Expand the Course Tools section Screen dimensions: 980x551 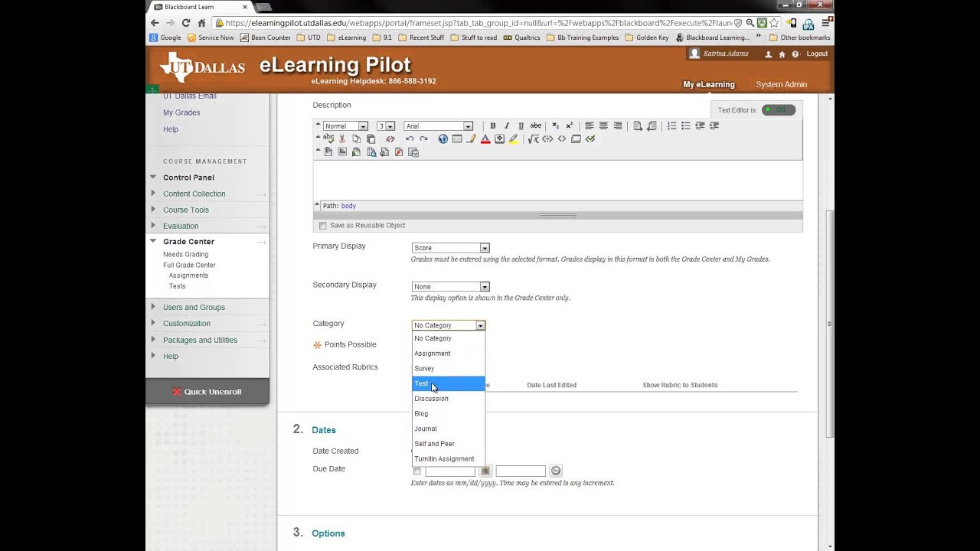pos(153,210)
